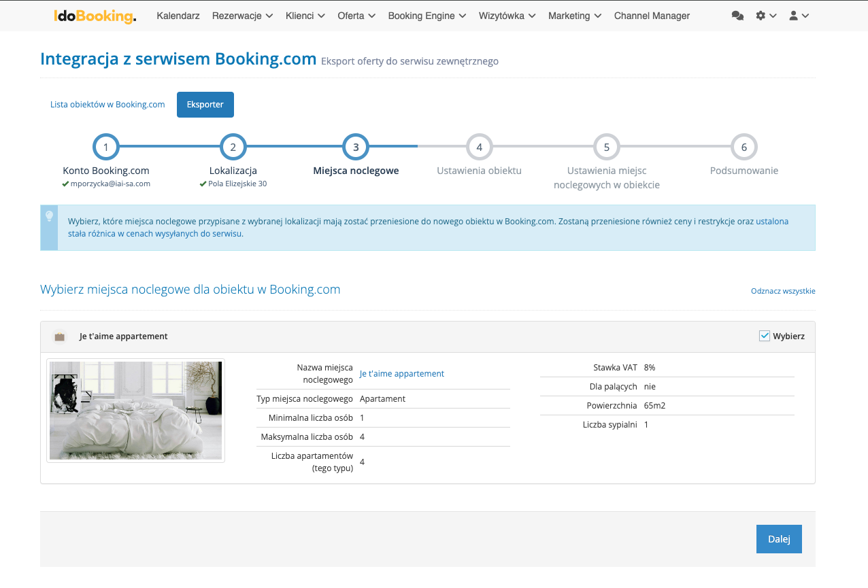Open Channel Manager in the top menu
The height and width of the screenshot is (588, 868).
tap(652, 16)
